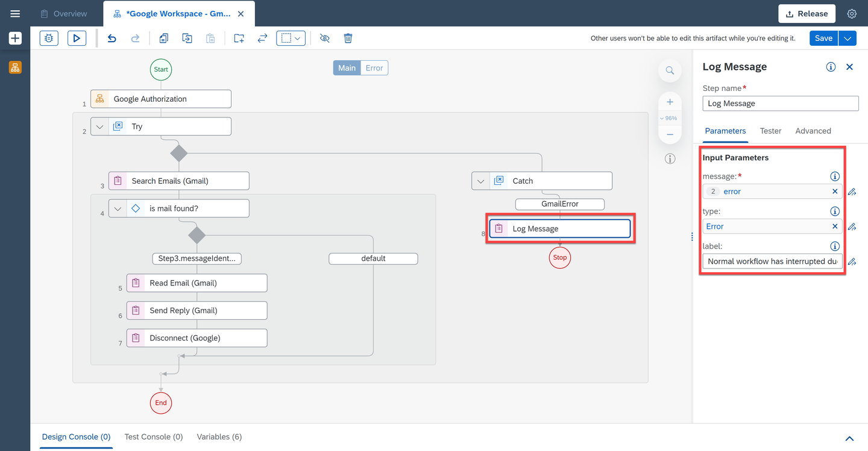Collapse the Try block chevron
This screenshot has width=868, height=451.
(100, 126)
